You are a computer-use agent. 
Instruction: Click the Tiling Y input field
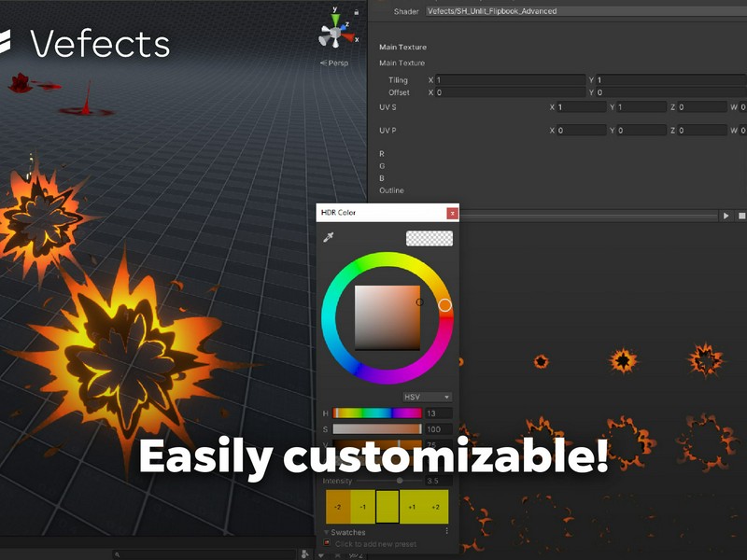671,80
